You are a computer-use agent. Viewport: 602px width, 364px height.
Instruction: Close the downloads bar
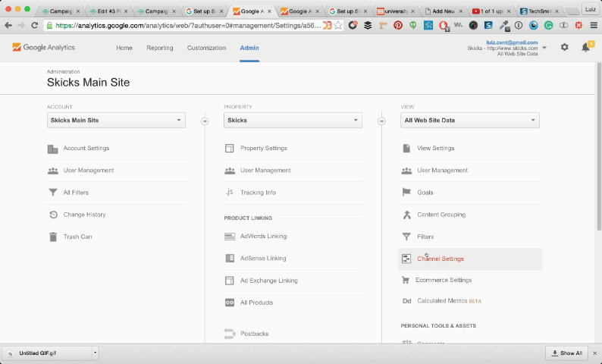coord(594,353)
